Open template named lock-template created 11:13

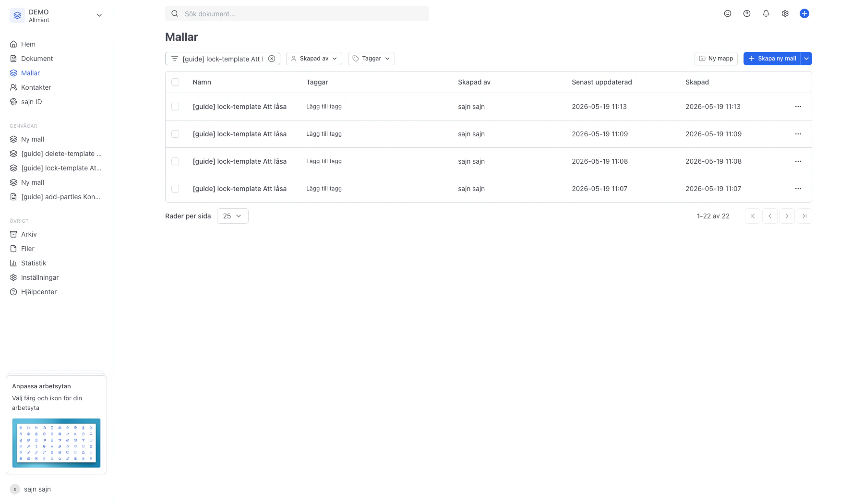pyautogui.click(x=240, y=107)
